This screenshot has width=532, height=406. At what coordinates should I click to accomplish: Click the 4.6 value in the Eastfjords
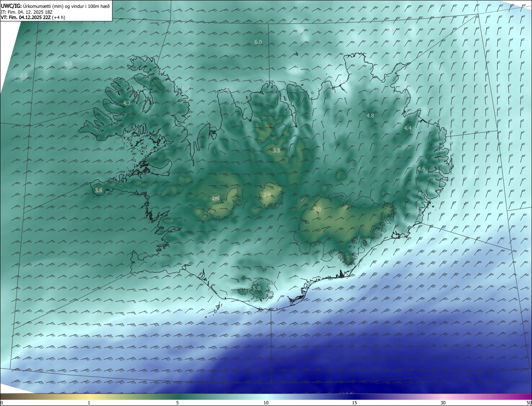coord(421,169)
